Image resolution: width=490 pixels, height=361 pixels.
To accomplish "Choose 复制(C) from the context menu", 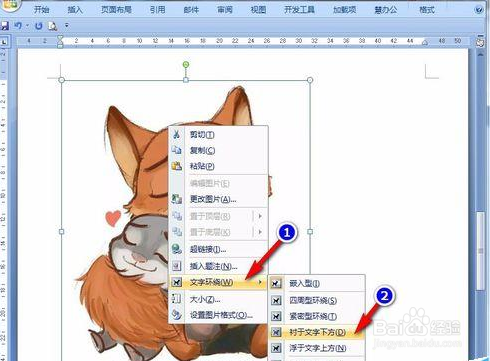I will [x=218, y=150].
